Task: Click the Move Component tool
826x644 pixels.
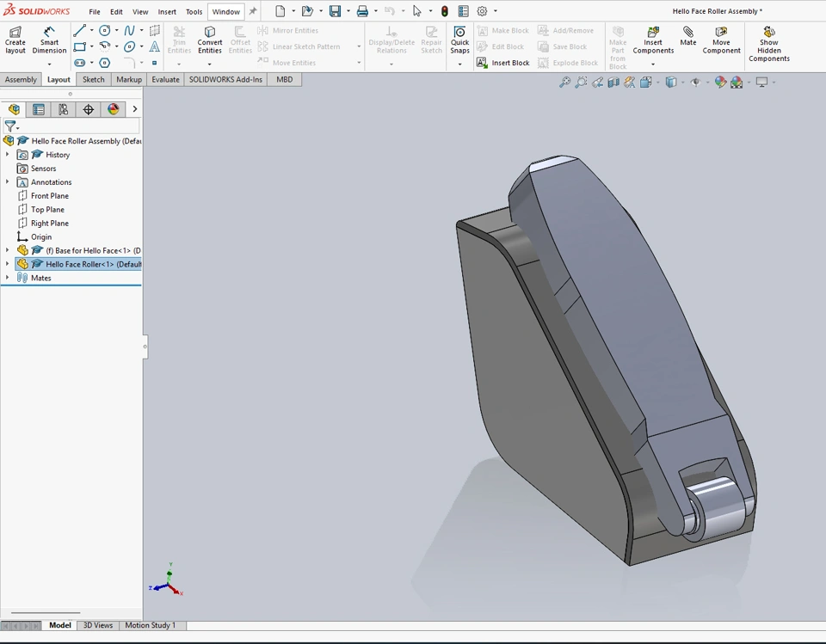Action: (721, 40)
